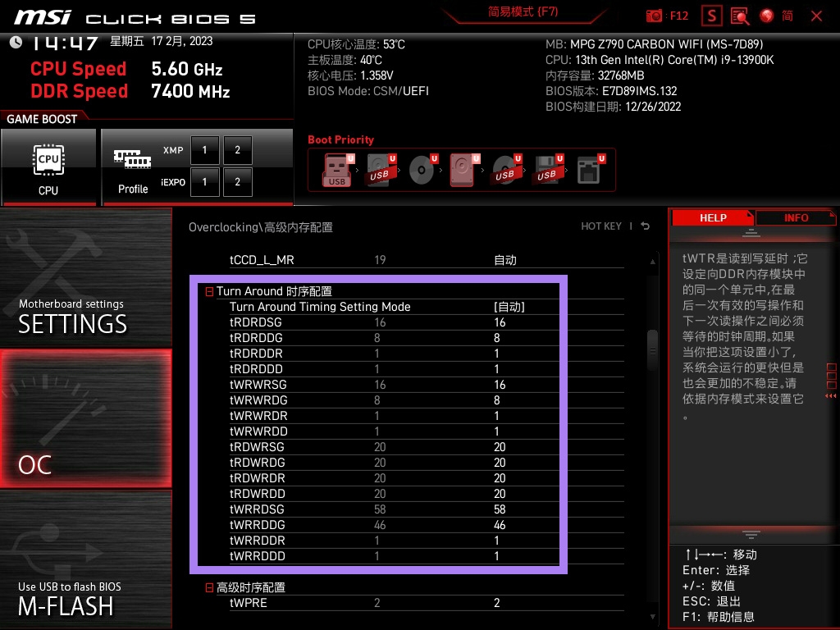Edit the tRDRDSG value field
840x630 pixels.
pyautogui.click(x=500, y=322)
